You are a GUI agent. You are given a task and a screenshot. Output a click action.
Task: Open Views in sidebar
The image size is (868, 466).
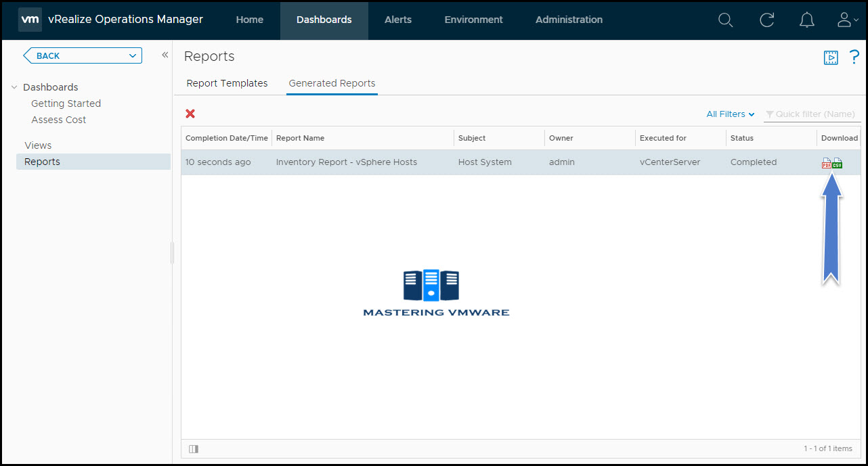click(x=38, y=145)
